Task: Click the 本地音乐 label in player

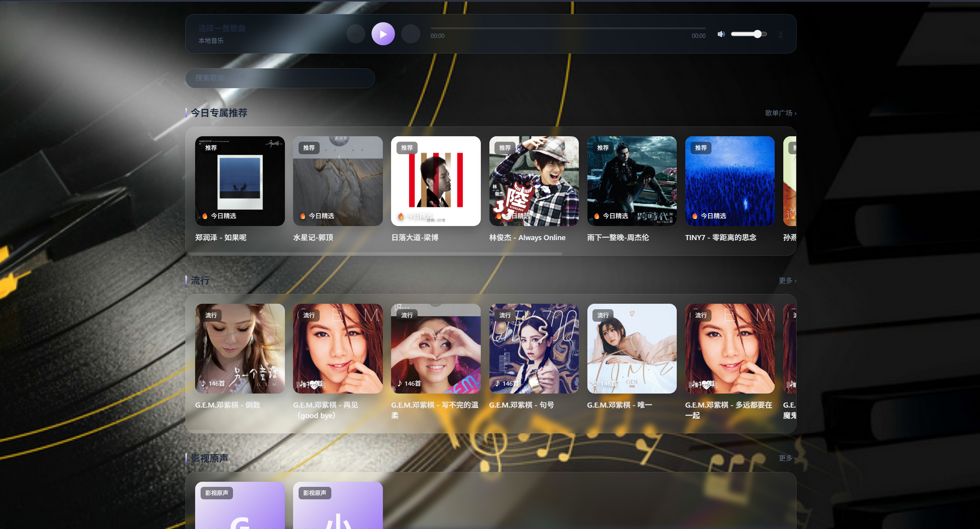Action: pos(211,41)
